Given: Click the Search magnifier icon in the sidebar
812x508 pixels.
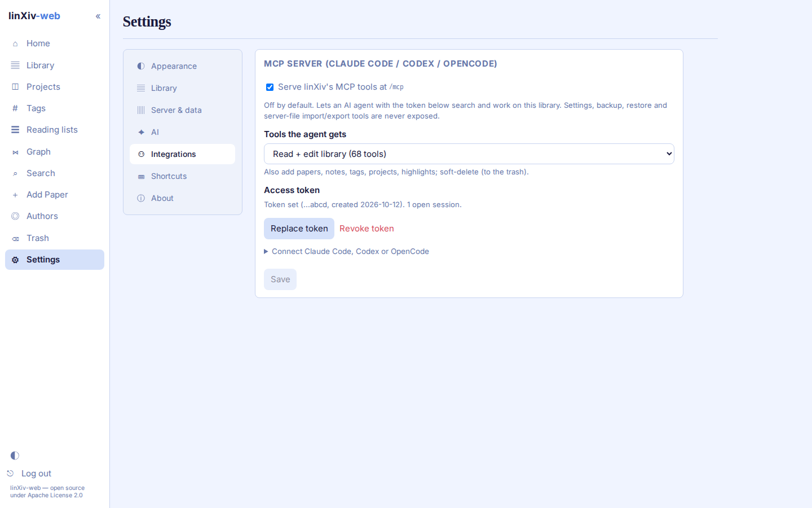Looking at the screenshot, I should coord(15,173).
